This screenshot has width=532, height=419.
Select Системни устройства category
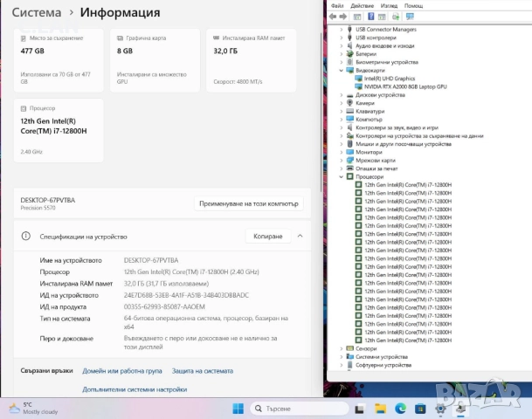[382, 357]
